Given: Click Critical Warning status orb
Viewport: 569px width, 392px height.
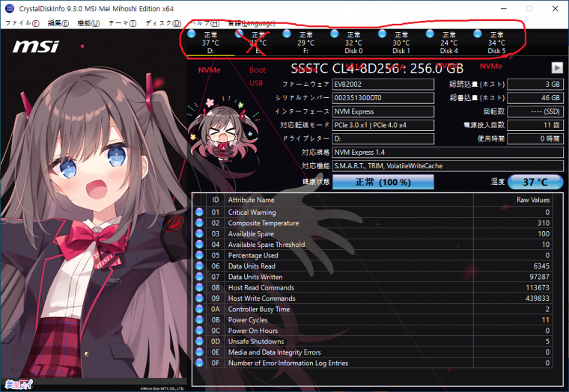Looking at the screenshot, I should (199, 212).
